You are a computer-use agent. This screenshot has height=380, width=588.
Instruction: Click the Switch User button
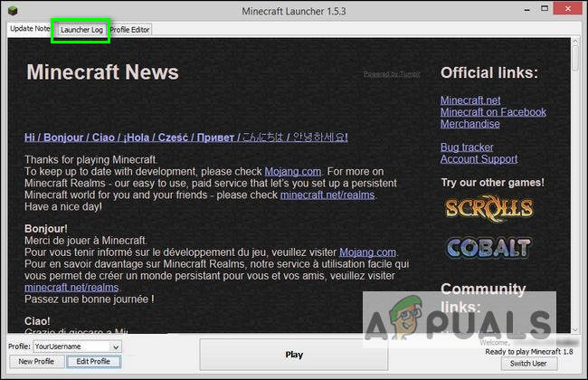(529, 364)
